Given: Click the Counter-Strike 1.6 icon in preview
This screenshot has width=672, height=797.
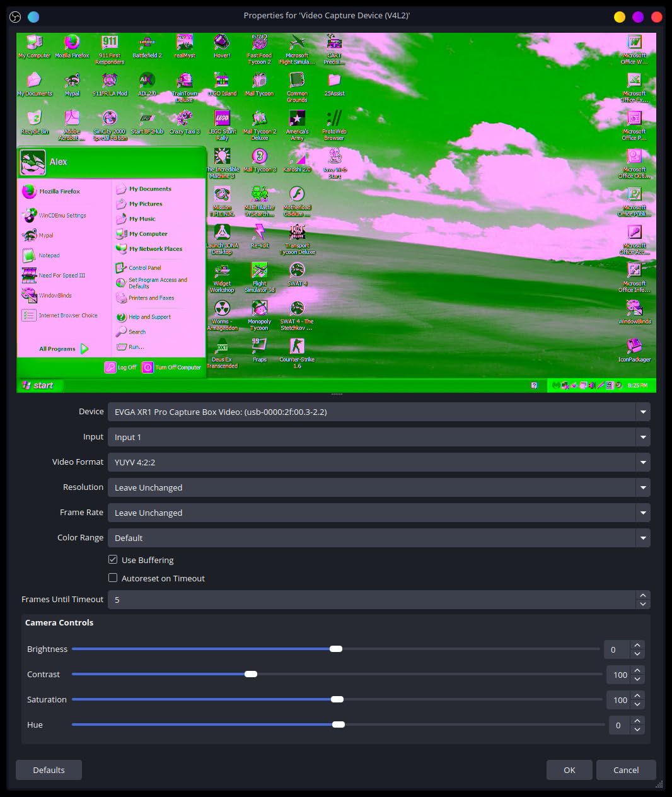Looking at the screenshot, I should pos(297,353).
